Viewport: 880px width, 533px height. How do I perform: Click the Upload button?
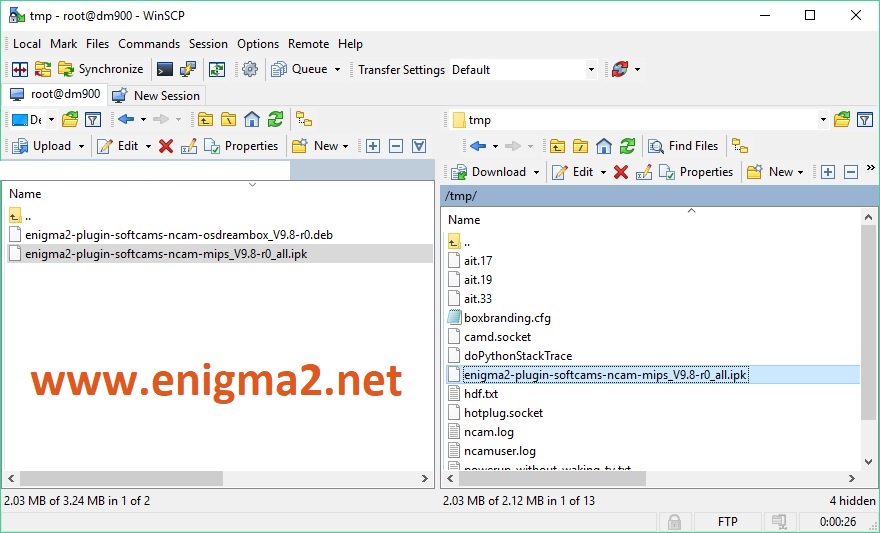(x=43, y=146)
